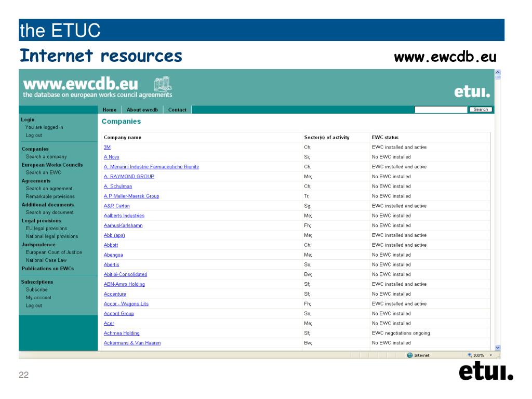Image resolution: width=532 pixels, height=399 pixels.
Task: Open the Home menu tab
Action: [x=109, y=110]
